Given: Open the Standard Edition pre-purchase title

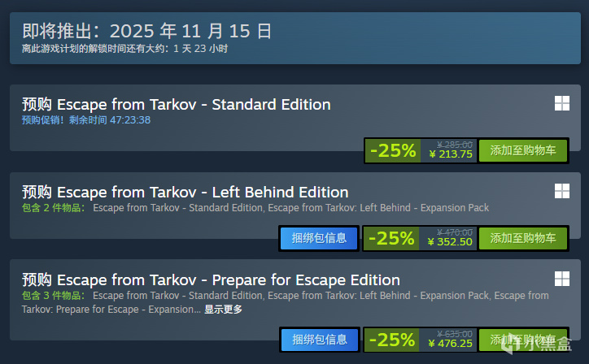Looking at the screenshot, I should [177, 104].
